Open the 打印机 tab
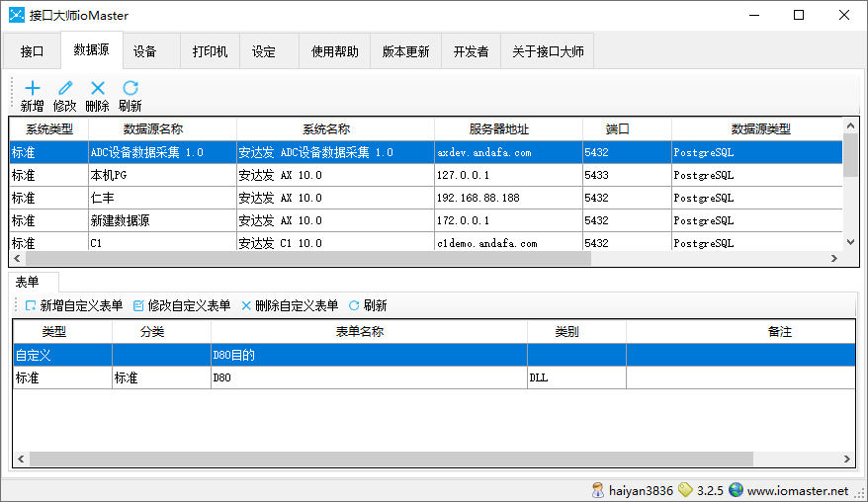The image size is (868, 502). pos(210,51)
